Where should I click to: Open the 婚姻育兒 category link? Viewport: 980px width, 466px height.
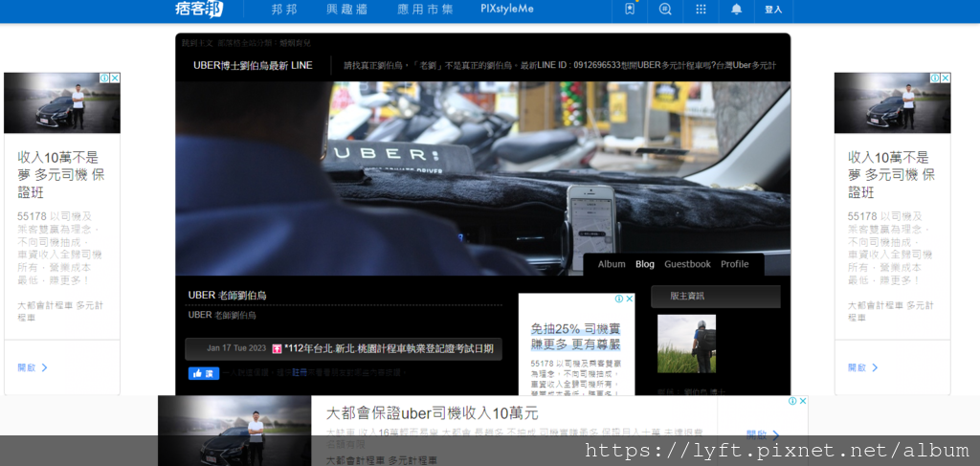pyautogui.click(x=296, y=43)
